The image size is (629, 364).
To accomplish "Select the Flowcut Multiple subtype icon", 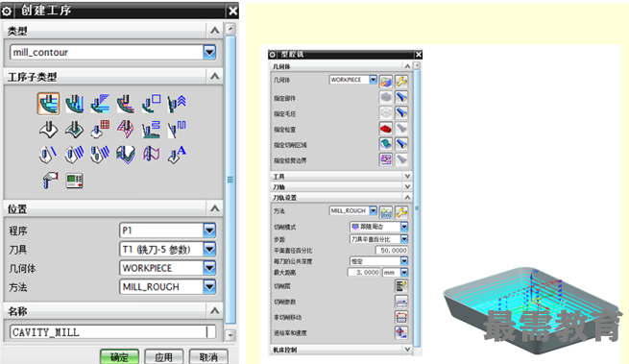I will click(x=74, y=155).
